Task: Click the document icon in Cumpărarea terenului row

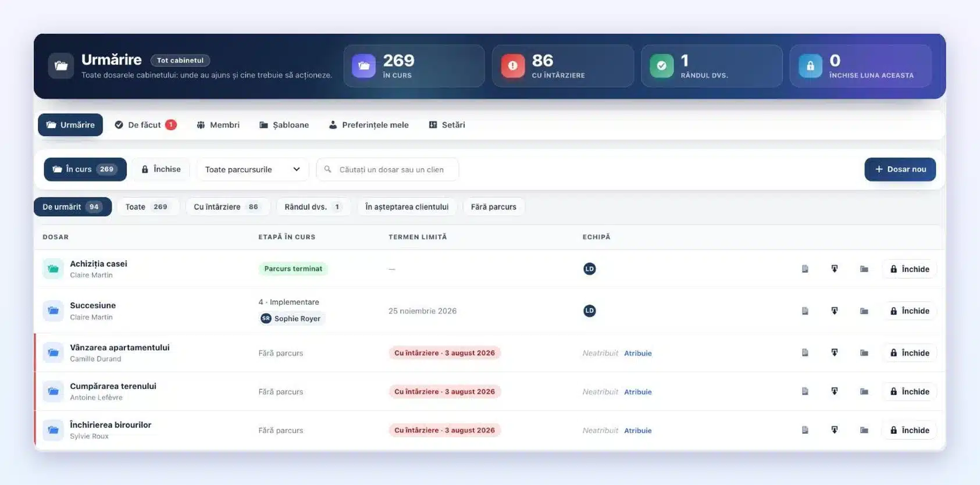Action: [805, 391]
